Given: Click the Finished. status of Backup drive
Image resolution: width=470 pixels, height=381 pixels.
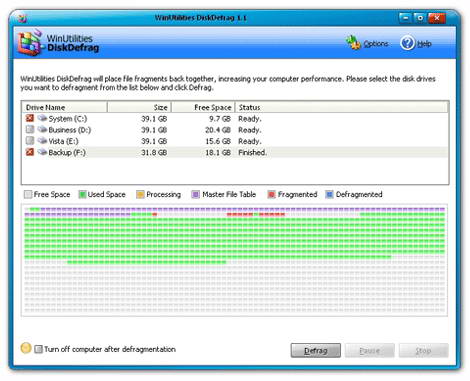Looking at the screenshot, I should tap(253, 153).
